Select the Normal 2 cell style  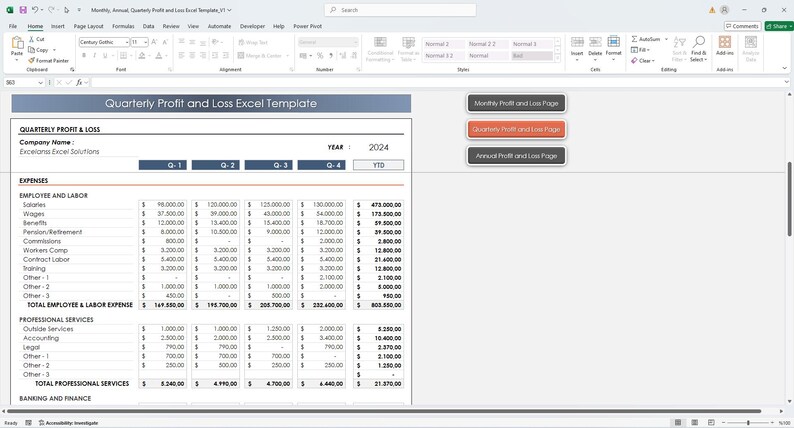(443, 44)
